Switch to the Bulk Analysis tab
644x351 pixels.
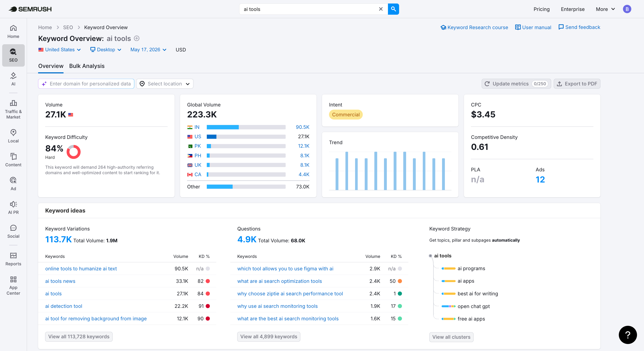click(x=87, y=66)
